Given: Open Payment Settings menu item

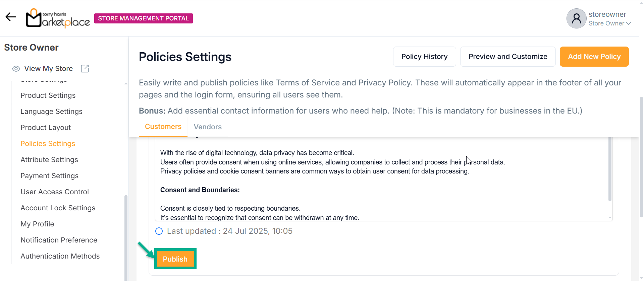Looking at the screenshot, I should click(49, 176).
